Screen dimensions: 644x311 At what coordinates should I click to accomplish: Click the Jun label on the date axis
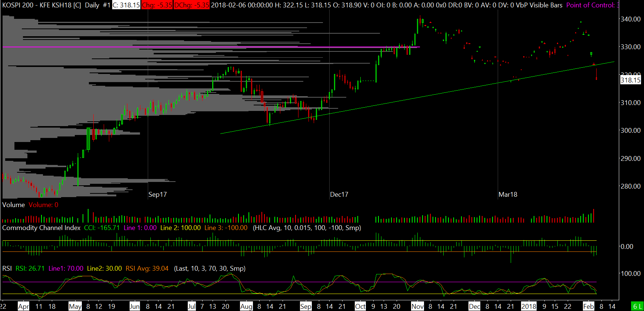pyautogui.click(x=134, y=307)
